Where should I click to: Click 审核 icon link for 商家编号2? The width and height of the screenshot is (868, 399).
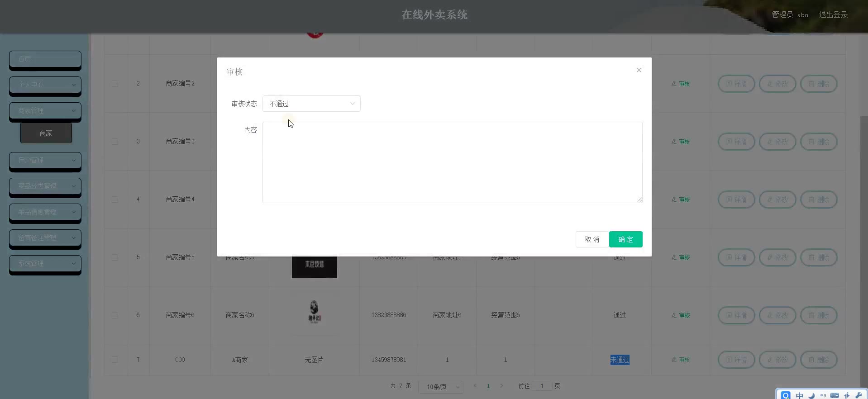point(681,84)
